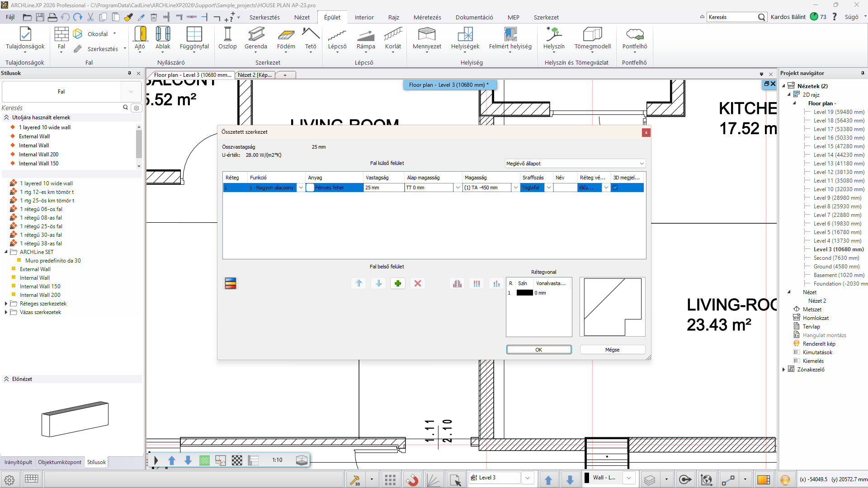Add new layer with green plus icon
Image resolution: width=868 pixels, height=488 pixels.
pyautogui.click(x=398, y=283)
